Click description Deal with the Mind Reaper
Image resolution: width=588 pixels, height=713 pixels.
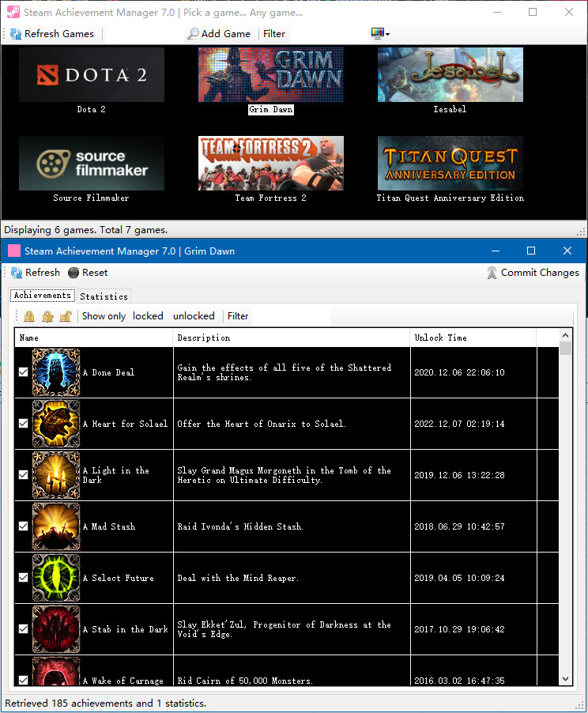238,578
